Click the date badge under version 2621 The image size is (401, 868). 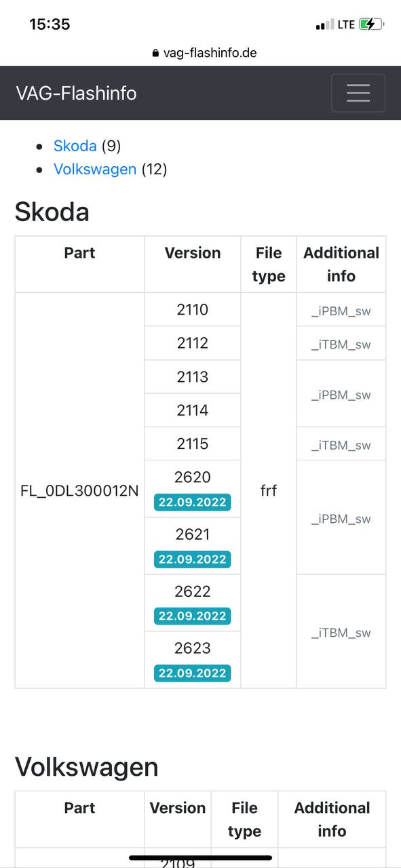tap(193, 559)
